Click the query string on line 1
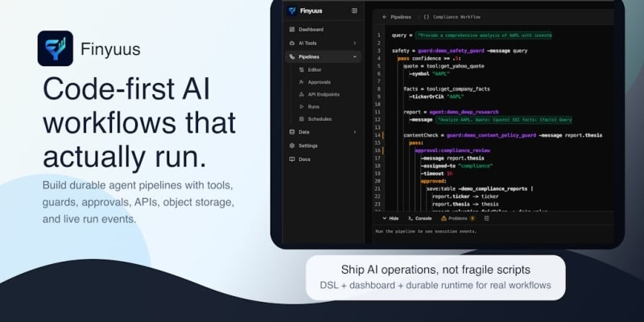This screenshot has height=322, width=644. click(x=484, y=35)
